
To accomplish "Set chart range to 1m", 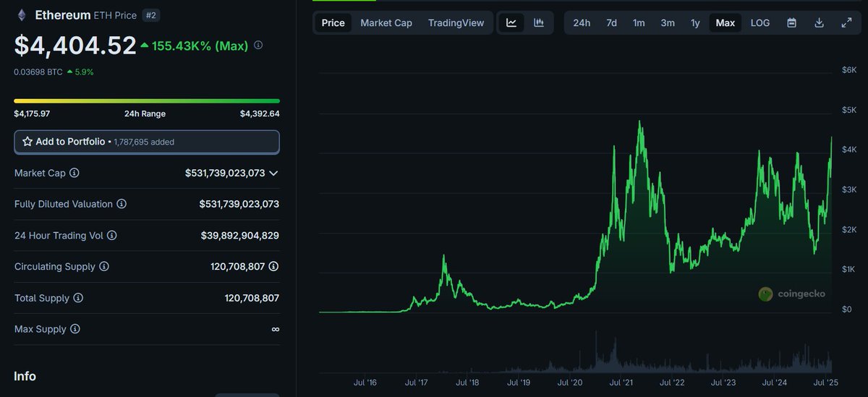I will [639, 22].
